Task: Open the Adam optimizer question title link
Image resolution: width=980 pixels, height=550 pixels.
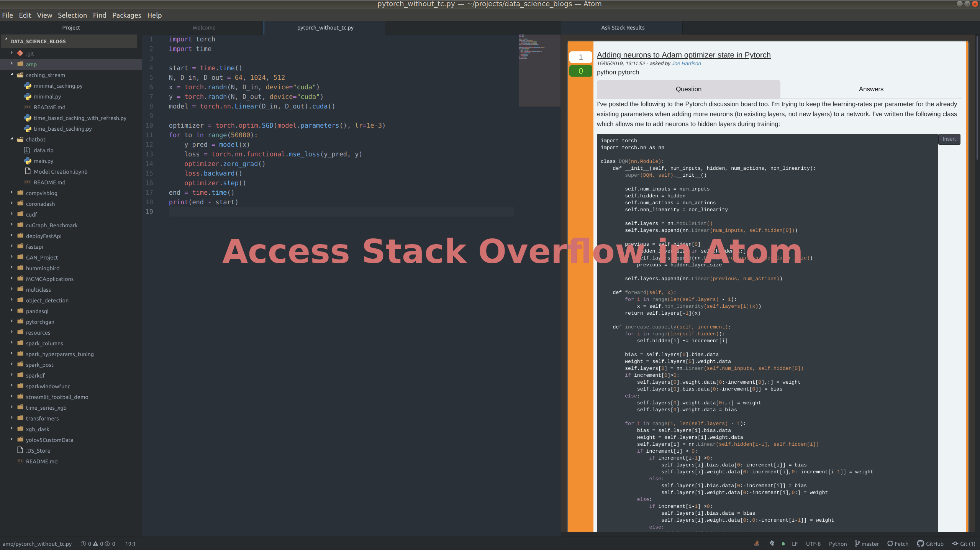Action: 683,55
